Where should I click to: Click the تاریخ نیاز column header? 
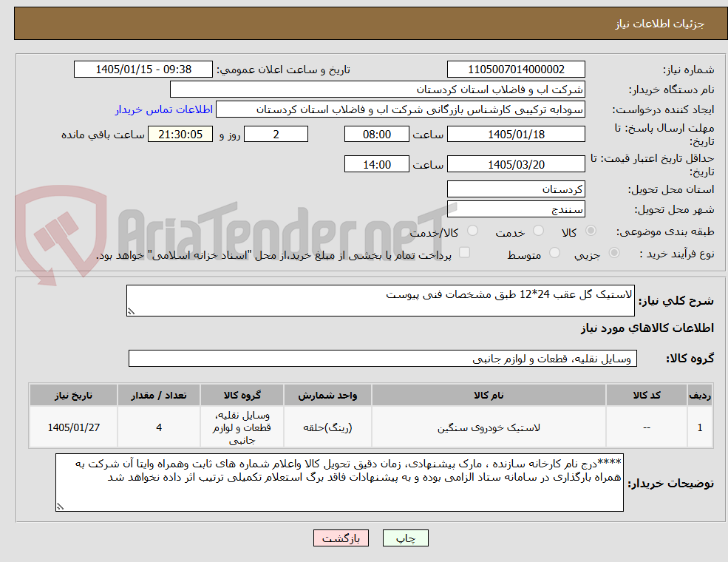[x=73, y=396]
